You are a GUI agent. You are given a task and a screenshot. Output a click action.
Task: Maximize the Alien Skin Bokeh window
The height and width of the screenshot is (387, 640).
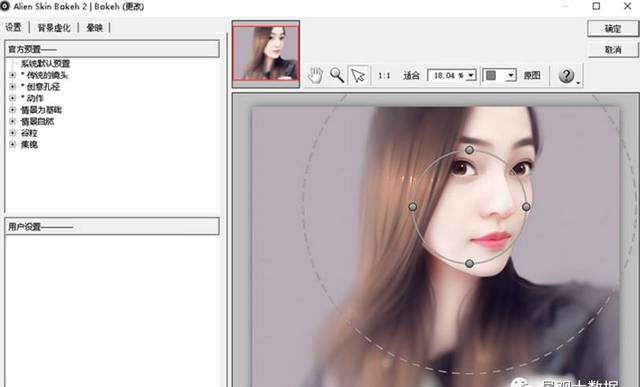click(596, 6)
